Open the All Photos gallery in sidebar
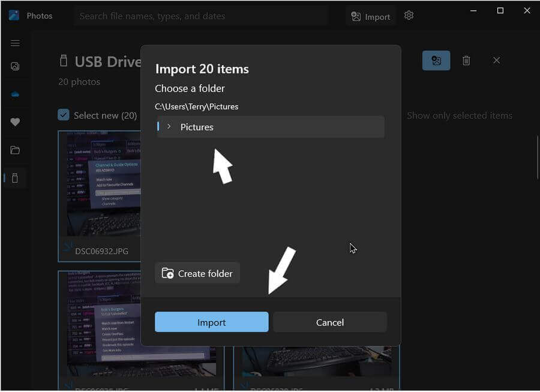 pos(15,67)
